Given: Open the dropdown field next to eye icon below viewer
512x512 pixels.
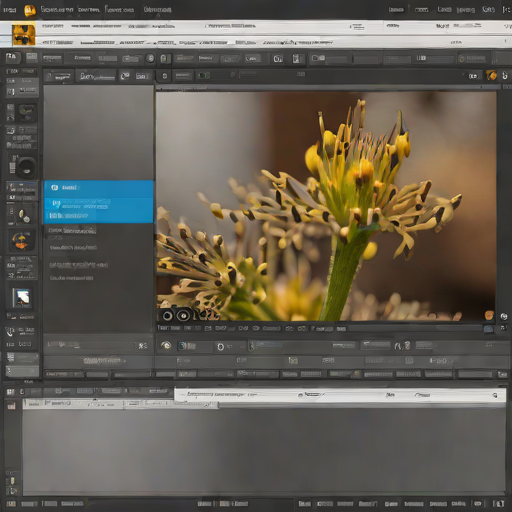Looking at the screenshot, I should pos(195,346).
